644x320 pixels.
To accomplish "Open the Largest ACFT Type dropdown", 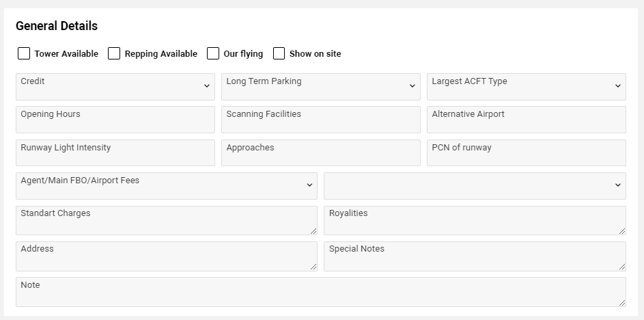I will tap(526, 87).
